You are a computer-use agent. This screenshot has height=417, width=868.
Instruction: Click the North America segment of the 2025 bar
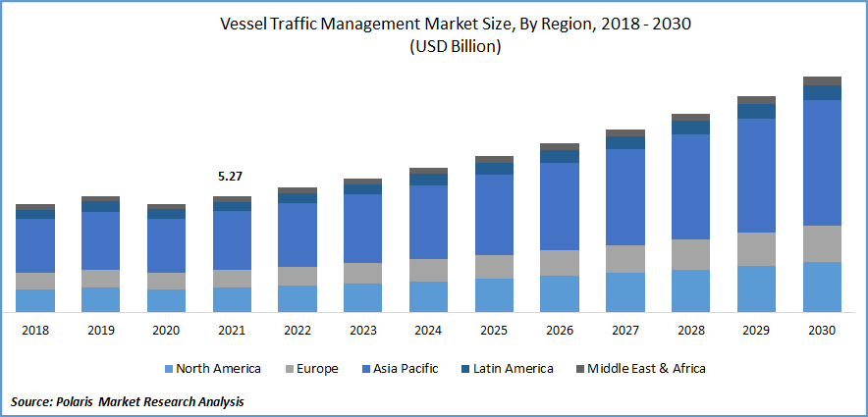click(x=494, y=295)
